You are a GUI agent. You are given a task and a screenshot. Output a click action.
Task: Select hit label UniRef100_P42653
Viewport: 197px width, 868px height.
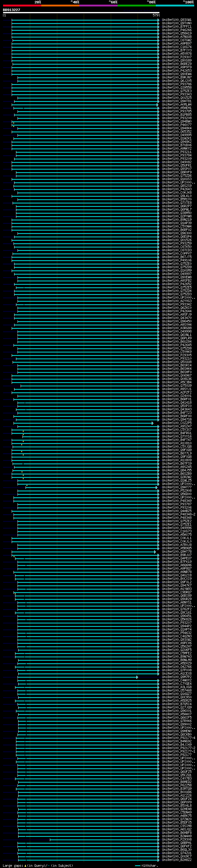[177, 71]
